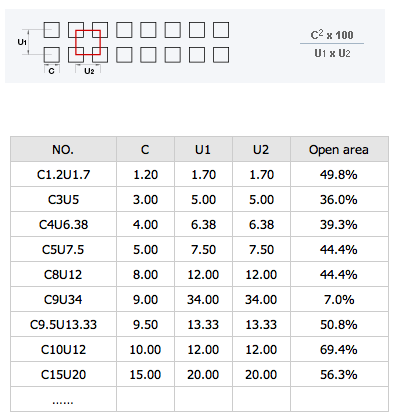Click the 44.4% value in C5U7.5 row

pyautogui.click(x=339, y=249)
